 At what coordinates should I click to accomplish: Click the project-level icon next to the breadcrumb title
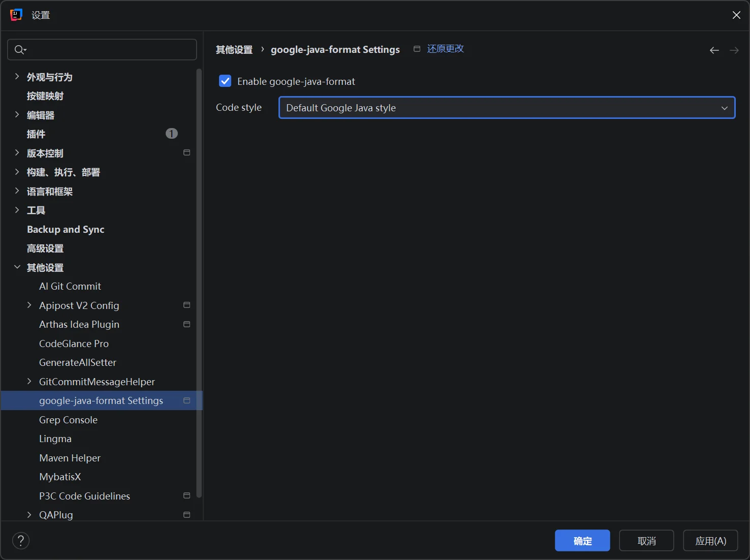[417, 49]
